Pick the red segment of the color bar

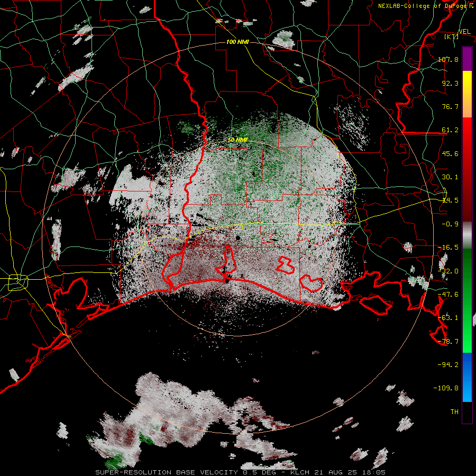(x=467, y=169)
